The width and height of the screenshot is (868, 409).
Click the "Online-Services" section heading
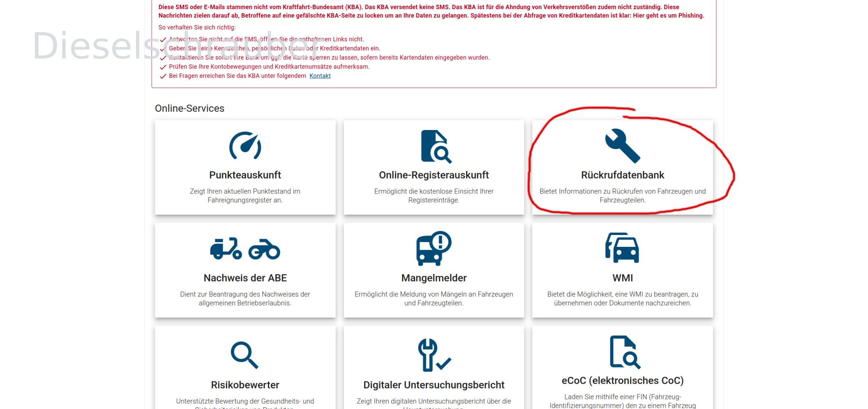[x=189, y=108]
